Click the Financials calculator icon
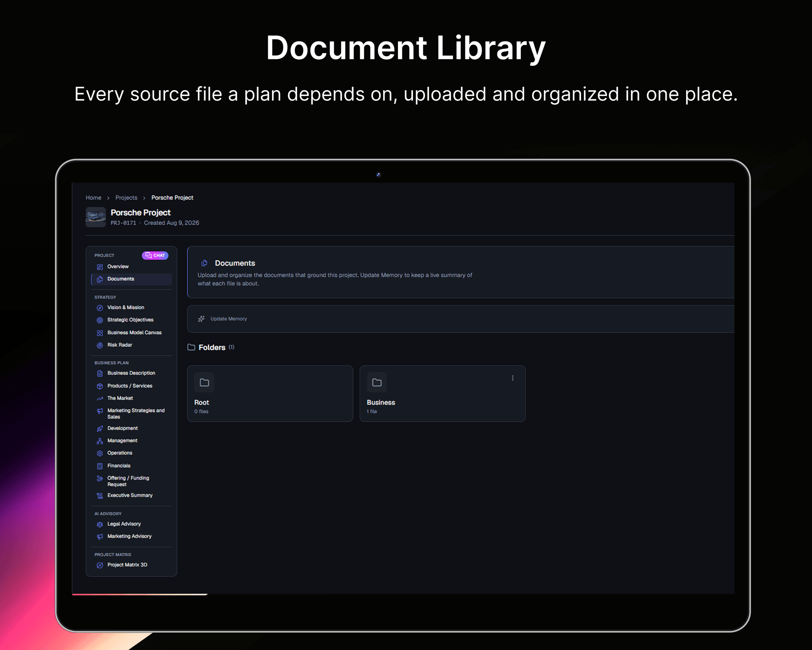Image resolution: width=812 pixels, height=650 pixels. tap(100, 466)
